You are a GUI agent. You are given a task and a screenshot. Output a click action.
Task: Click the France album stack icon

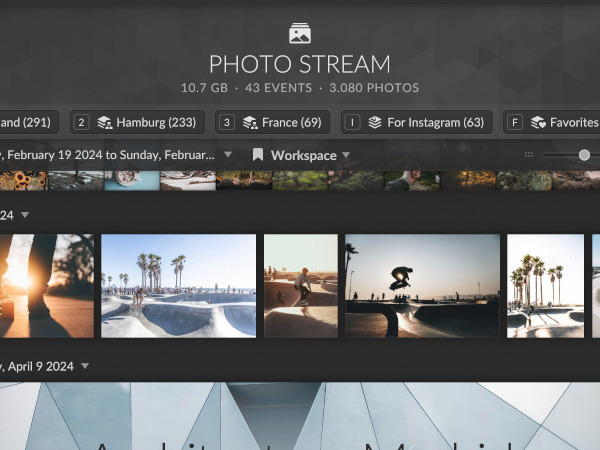pyautogui.click(x=250, y=123)
